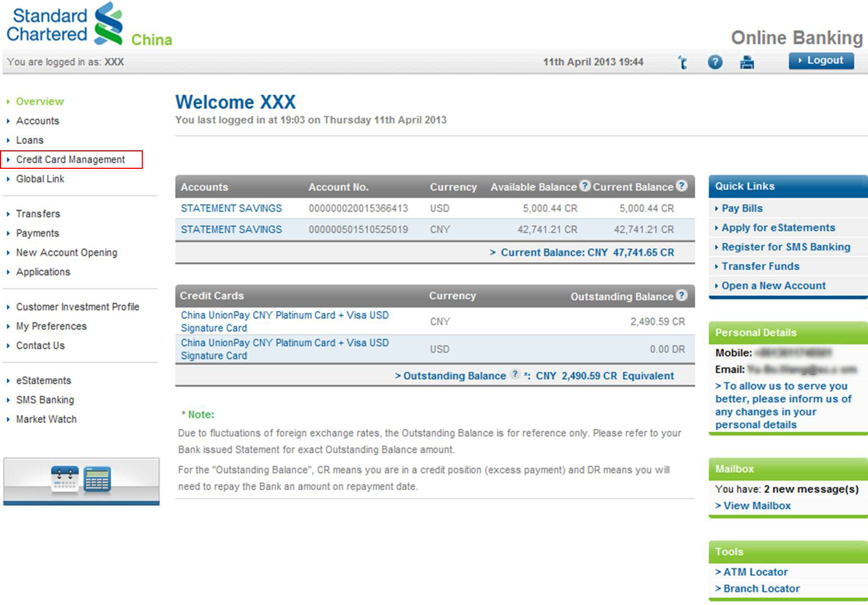Click the 0.00 DR outstanding balance value
Screen dimensions: 868x605
tap(667, 349)
